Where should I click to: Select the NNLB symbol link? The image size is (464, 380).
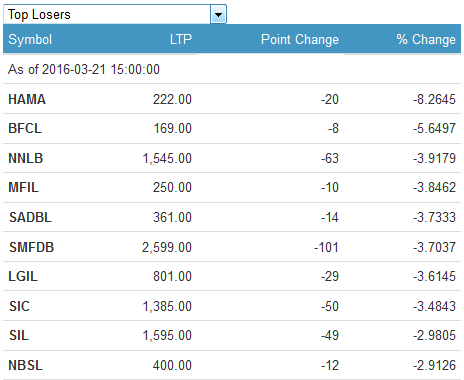click(26, 158)
